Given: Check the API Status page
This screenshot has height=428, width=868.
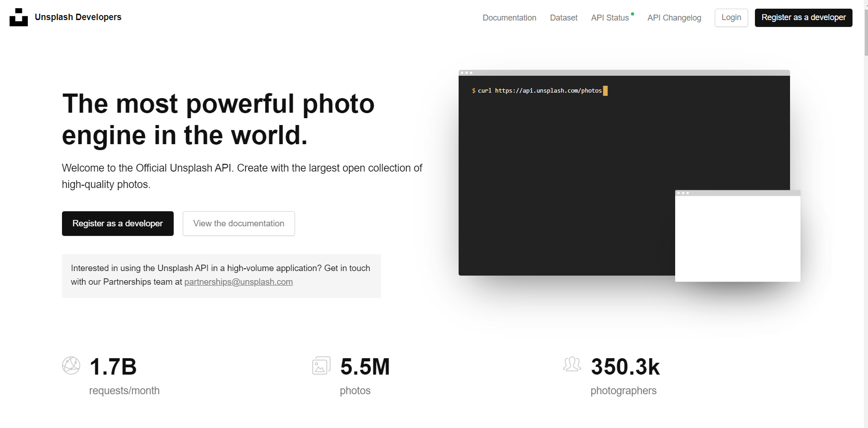Looking at the screenshot, I should point(610,18).
